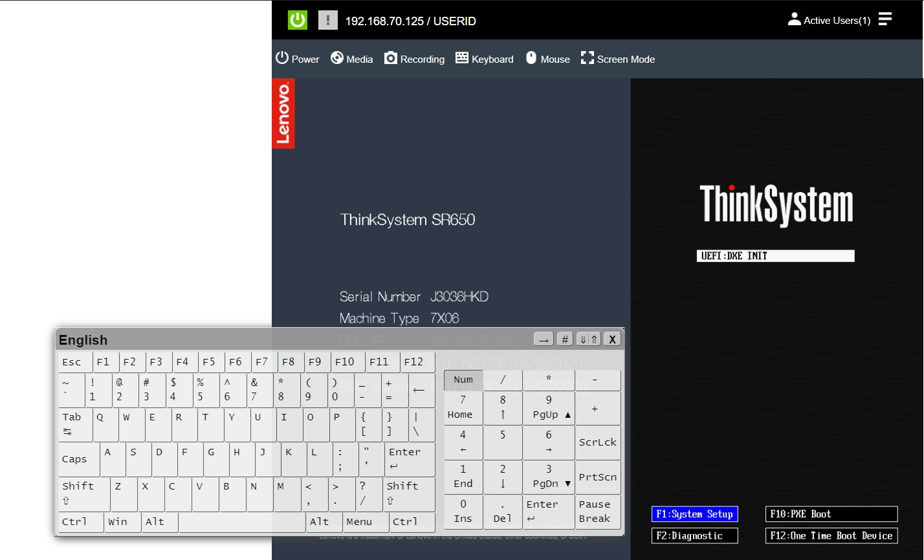
Task: Click the numpad 2 down arrow key
Action: pyautogui.click(x=503, y=477)
